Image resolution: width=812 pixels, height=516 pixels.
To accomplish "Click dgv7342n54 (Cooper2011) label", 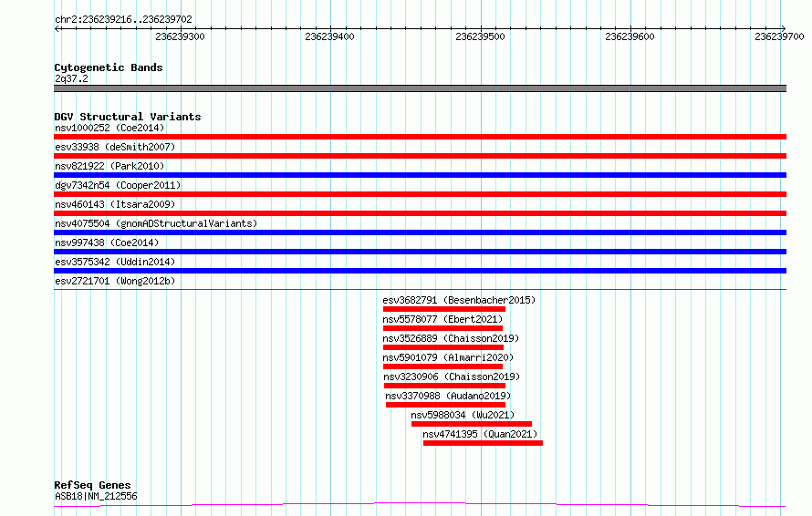I will [118, 185].
